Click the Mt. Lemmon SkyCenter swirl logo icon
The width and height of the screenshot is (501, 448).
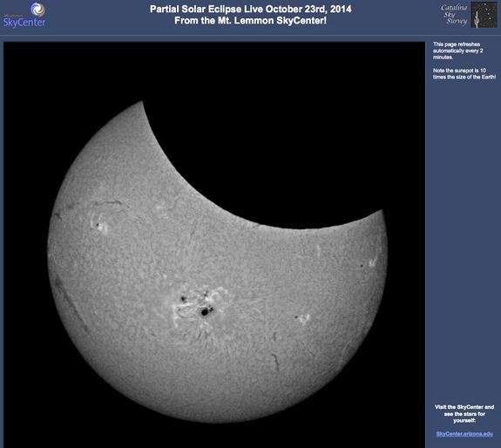tap(37, 10)
